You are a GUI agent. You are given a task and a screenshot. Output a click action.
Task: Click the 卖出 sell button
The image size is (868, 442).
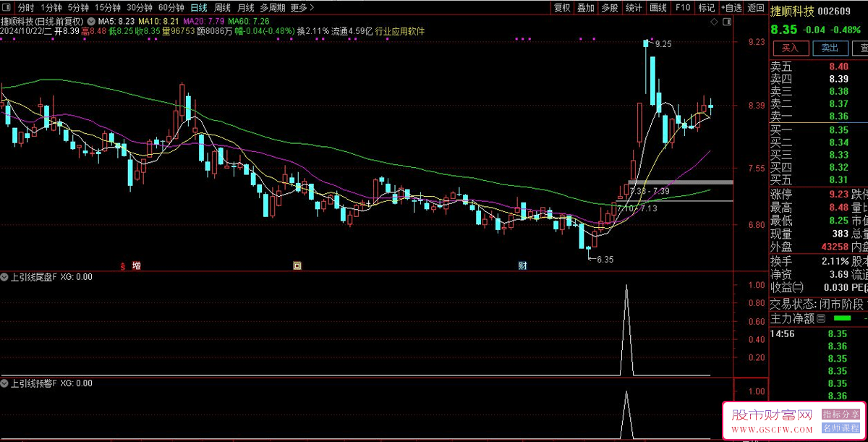point(830,48)
